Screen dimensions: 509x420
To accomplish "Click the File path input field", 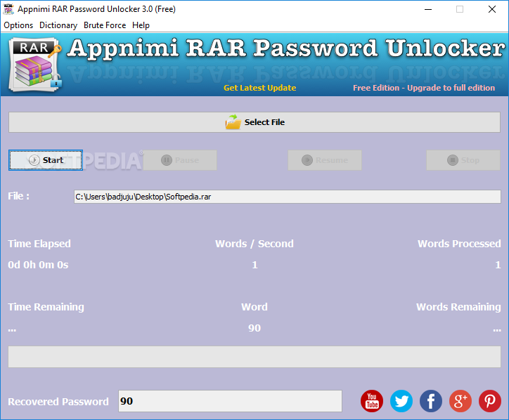I will point(288,197).
